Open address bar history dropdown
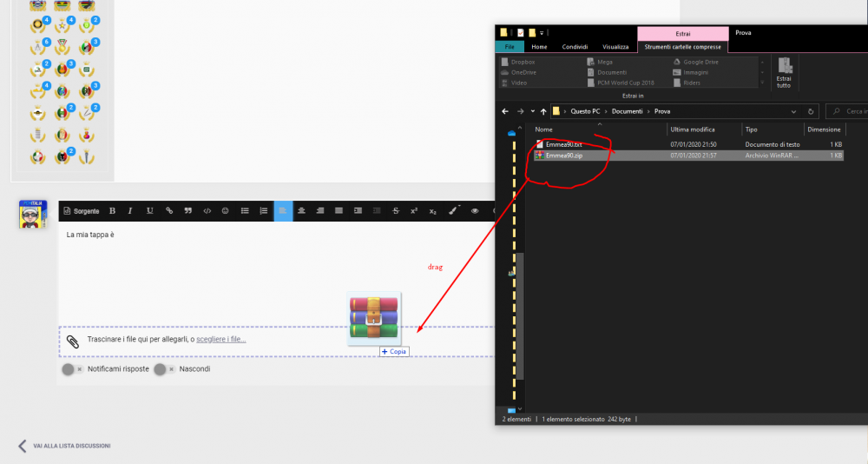The width and height of the screenshot is (868, 464). click(793, 111)
